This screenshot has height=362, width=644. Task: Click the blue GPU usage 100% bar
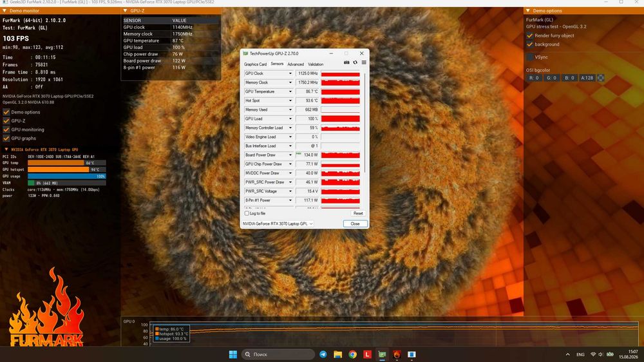point(66,176)
